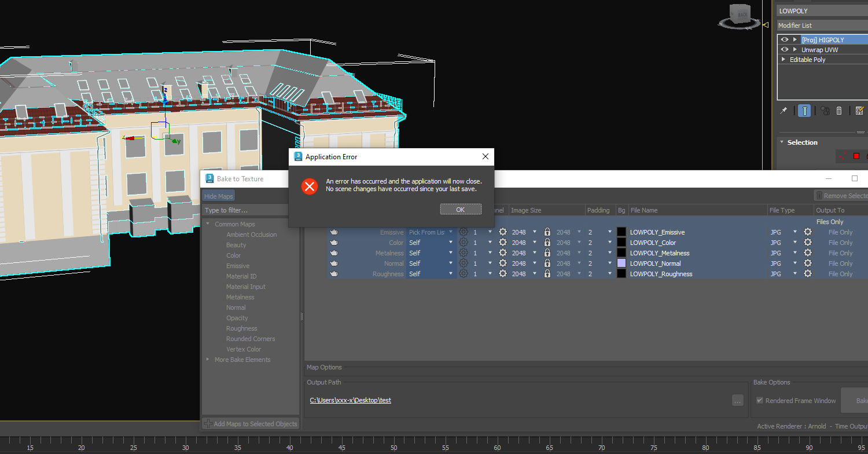Click ViewCube in the viewport corner
Image resolution: width=868 pixels, height=454 pixels.
(x=739, y=16)
